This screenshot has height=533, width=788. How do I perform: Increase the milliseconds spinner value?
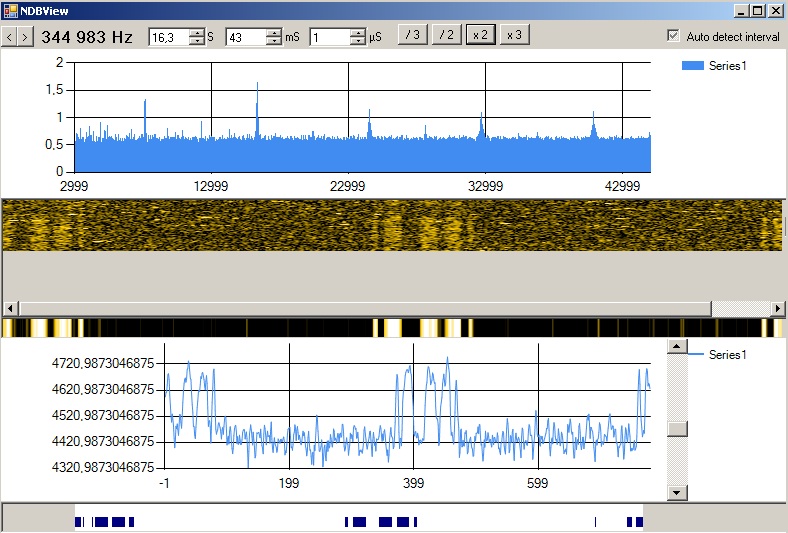[274, 32]
